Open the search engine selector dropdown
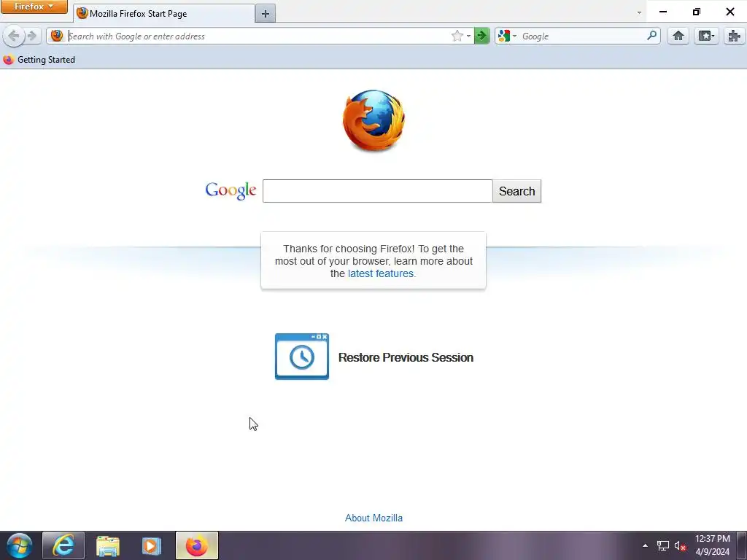This screenshot has width=747, height=560. pos(508,36)
